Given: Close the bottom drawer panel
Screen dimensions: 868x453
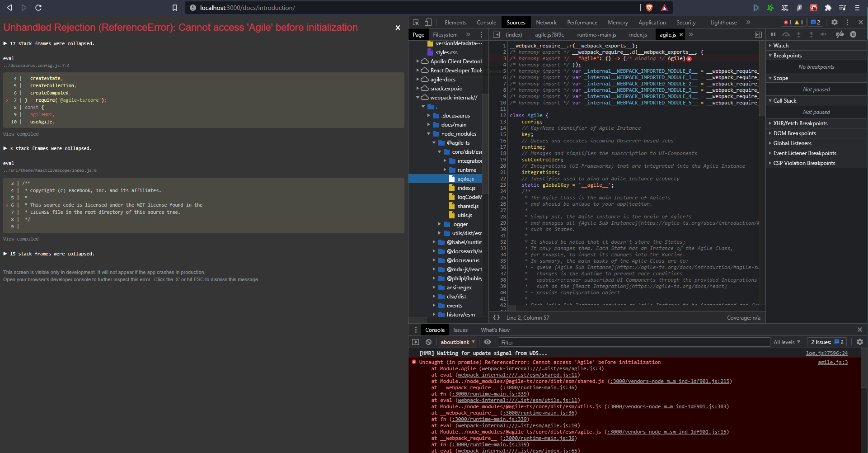Looking at the screenshot, I should (x=860, y=330).
